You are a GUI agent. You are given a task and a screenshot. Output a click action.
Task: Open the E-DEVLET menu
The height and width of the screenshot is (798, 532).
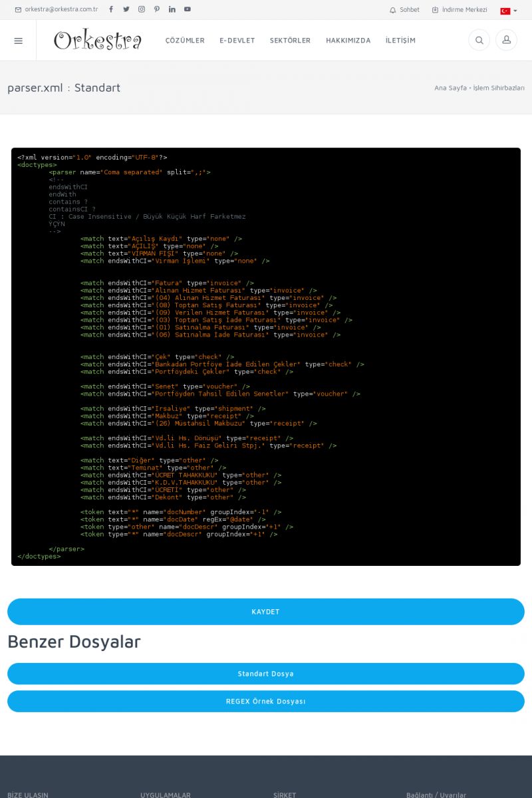237,41
